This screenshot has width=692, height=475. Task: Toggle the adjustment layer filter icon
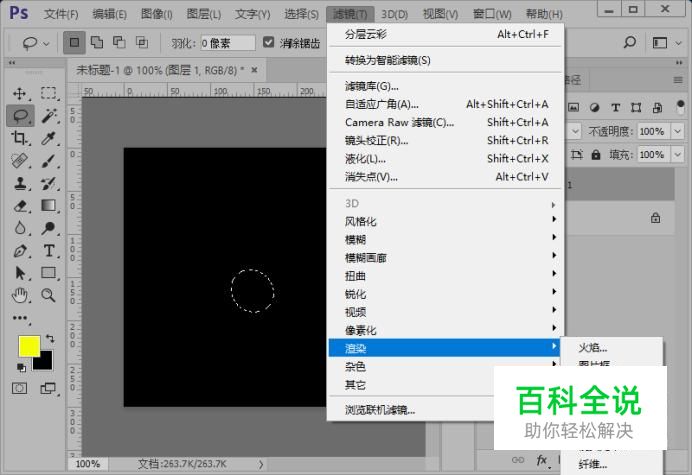click(594, 107)
